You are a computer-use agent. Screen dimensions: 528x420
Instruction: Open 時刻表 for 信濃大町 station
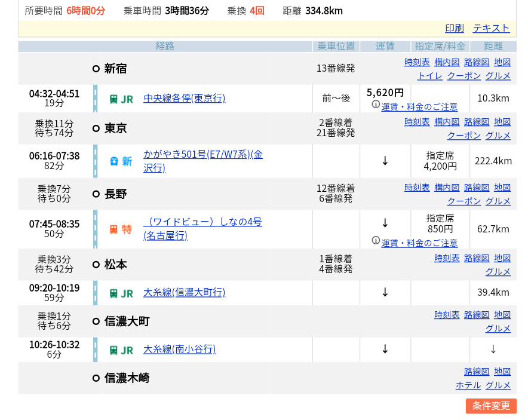447,315
